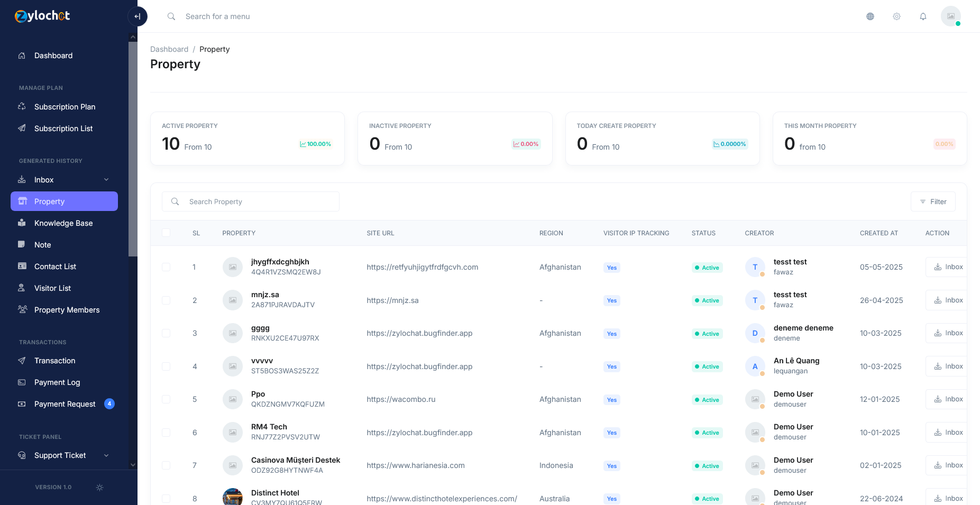This screenshot has height=505, width=980.
Task: Click the Subscription Plan icon
Action: [22, 106]
